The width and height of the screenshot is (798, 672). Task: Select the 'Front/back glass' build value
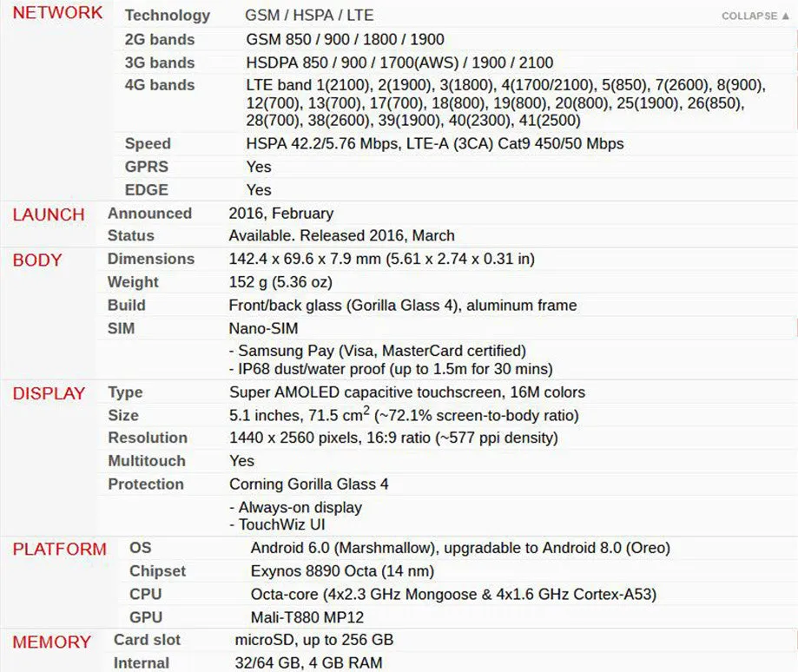pos(403,305)
